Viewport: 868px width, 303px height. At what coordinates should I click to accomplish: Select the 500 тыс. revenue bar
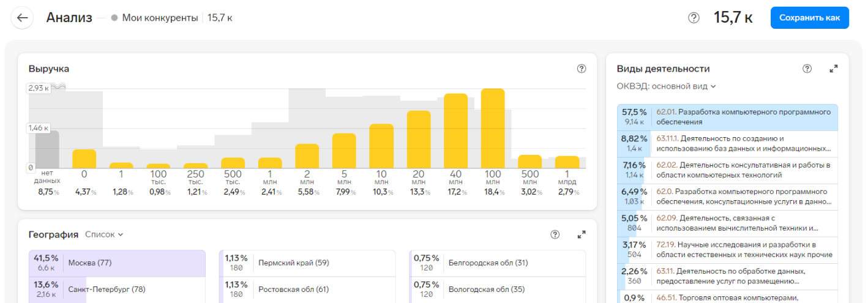tap(233, 163)
